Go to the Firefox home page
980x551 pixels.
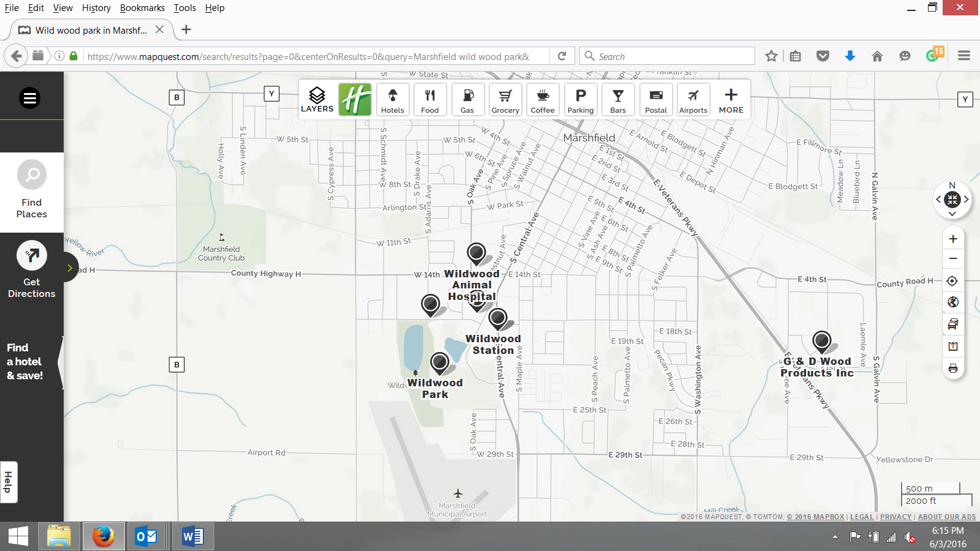[x=877, y=56]
